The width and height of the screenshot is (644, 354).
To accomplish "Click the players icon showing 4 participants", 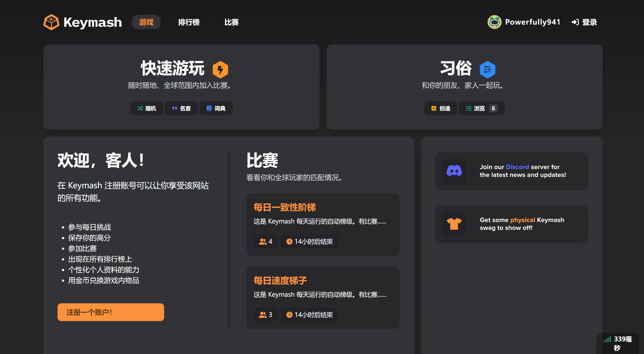I will tap(263, 242).
